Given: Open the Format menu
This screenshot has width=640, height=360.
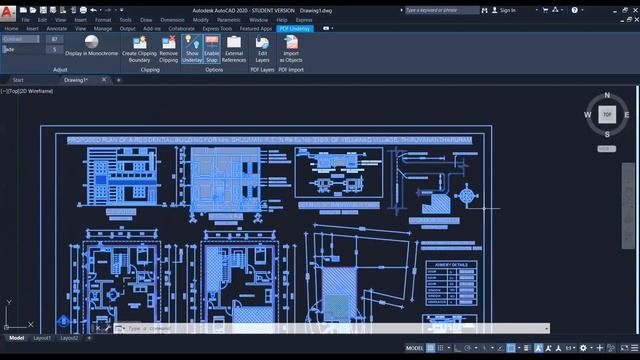Looking at the screenshot, I should [x=103, y=20].
